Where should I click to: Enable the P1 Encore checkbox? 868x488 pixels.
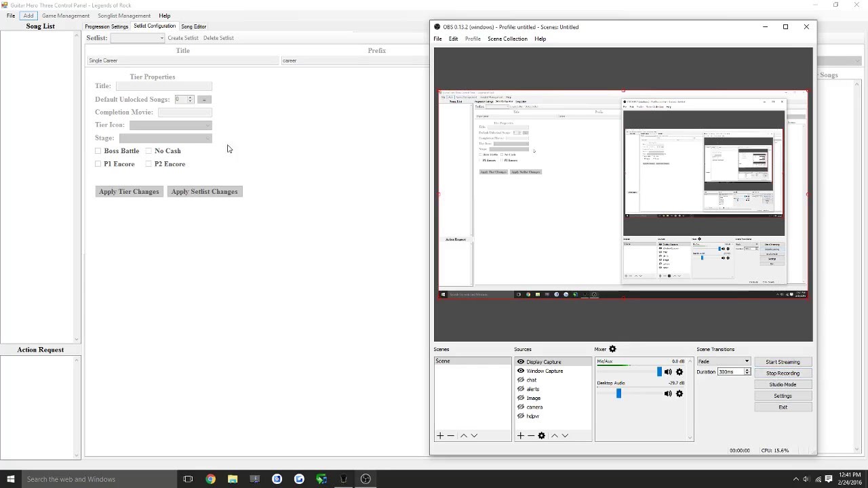[x=98, y=164]
